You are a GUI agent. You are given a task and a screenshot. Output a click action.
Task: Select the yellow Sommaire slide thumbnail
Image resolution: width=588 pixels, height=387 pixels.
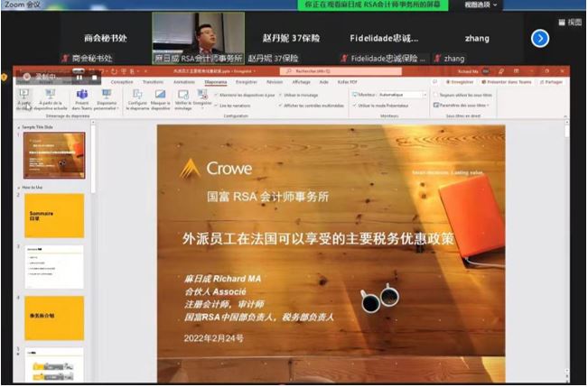click(x=53, y=215)
